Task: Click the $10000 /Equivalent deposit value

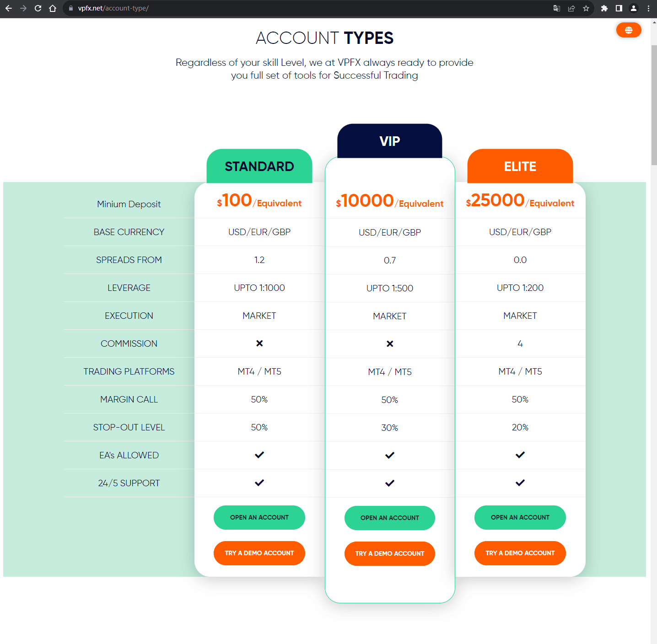Action: 390,201
